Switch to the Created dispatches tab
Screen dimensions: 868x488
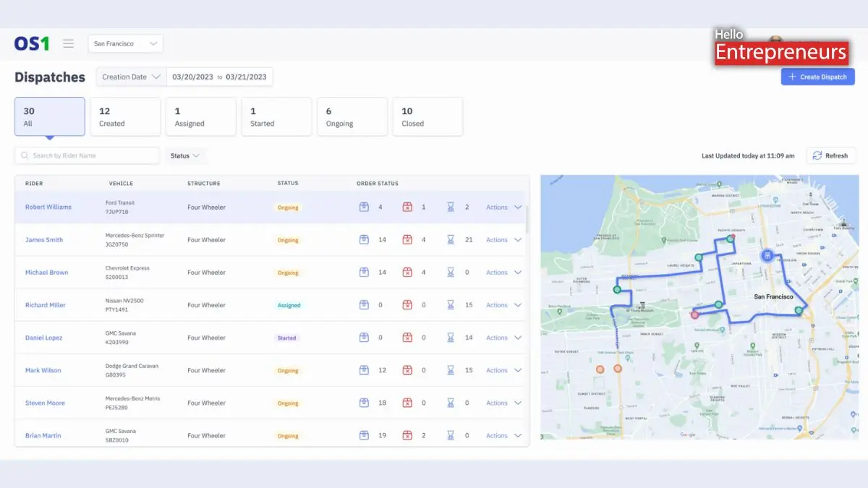pos(125,116)
